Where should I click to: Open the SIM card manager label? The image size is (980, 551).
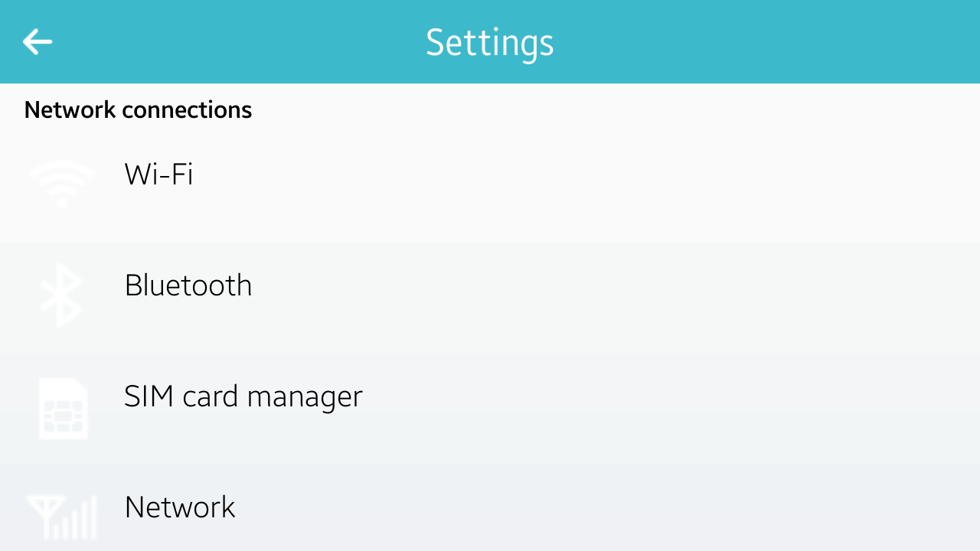click(243, 396)
